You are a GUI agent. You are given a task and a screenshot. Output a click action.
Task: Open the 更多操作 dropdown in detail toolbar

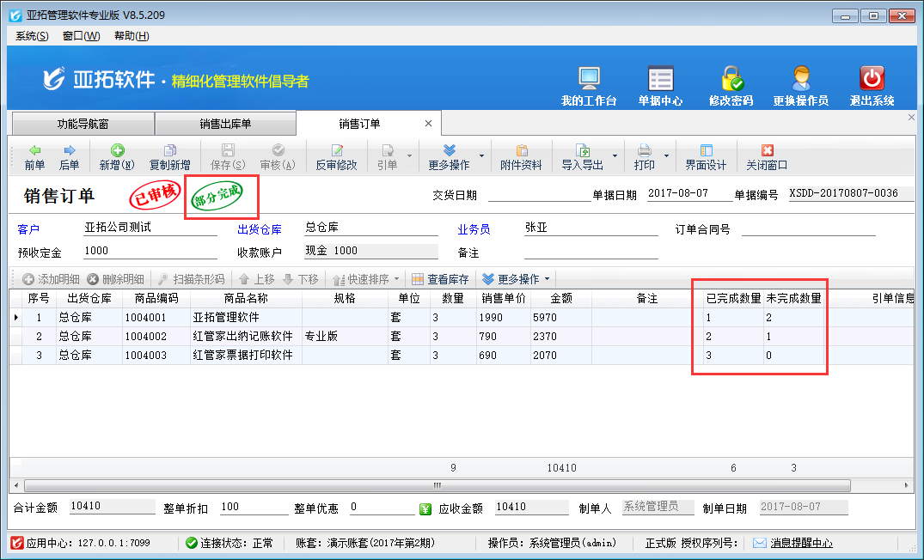[x=517, y=279]
